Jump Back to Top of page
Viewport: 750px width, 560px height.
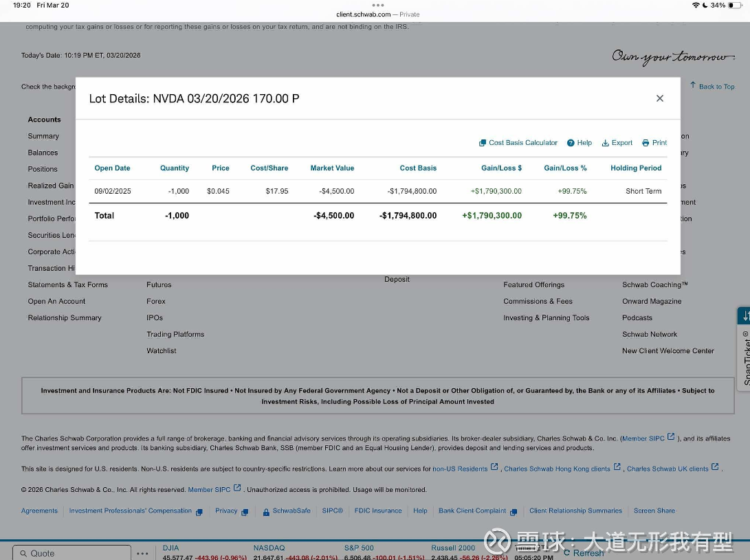(x=712, y=87)
